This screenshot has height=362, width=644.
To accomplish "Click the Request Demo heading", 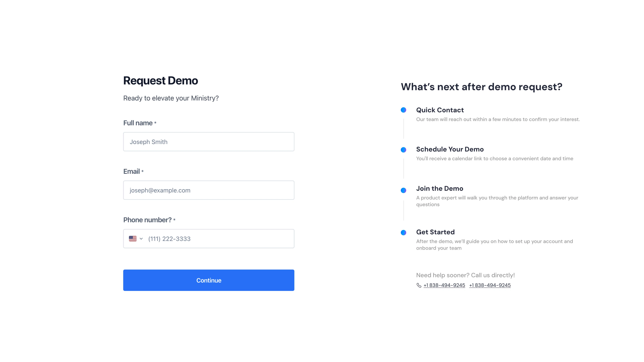I will [x=160, y=81].
